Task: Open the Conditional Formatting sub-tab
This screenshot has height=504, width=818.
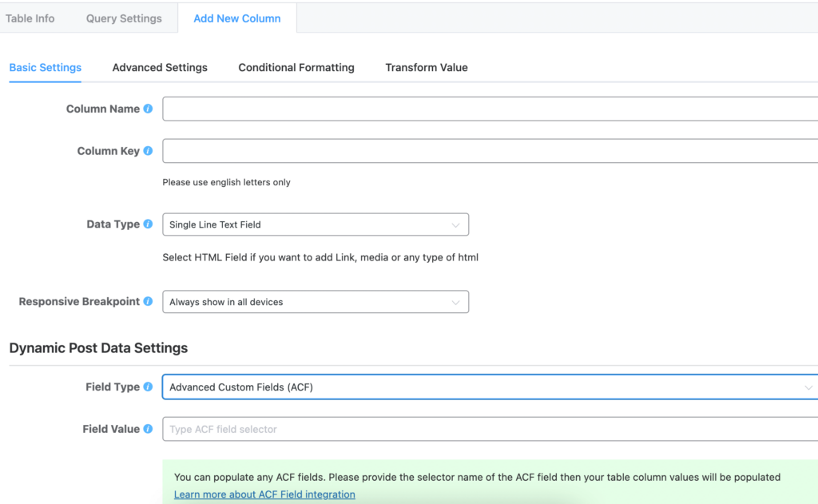Action: tap(296, 67)
